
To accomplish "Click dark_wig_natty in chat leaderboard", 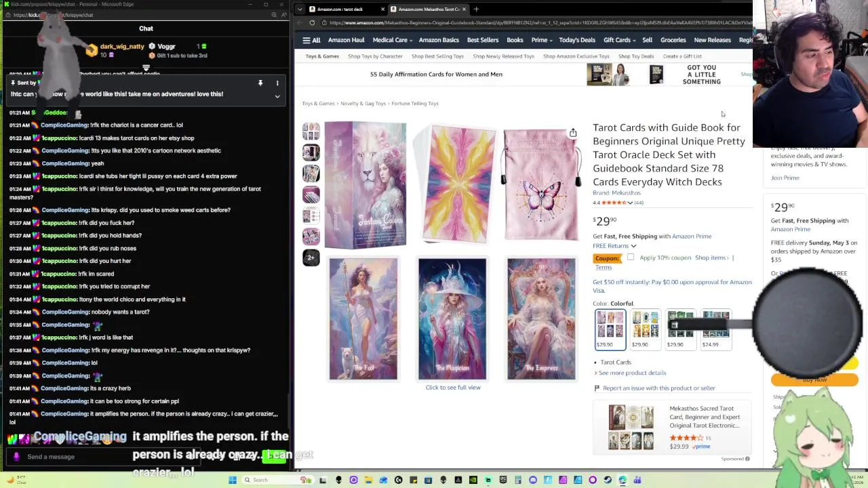I will pyautogui.click(x=122, y=47).
